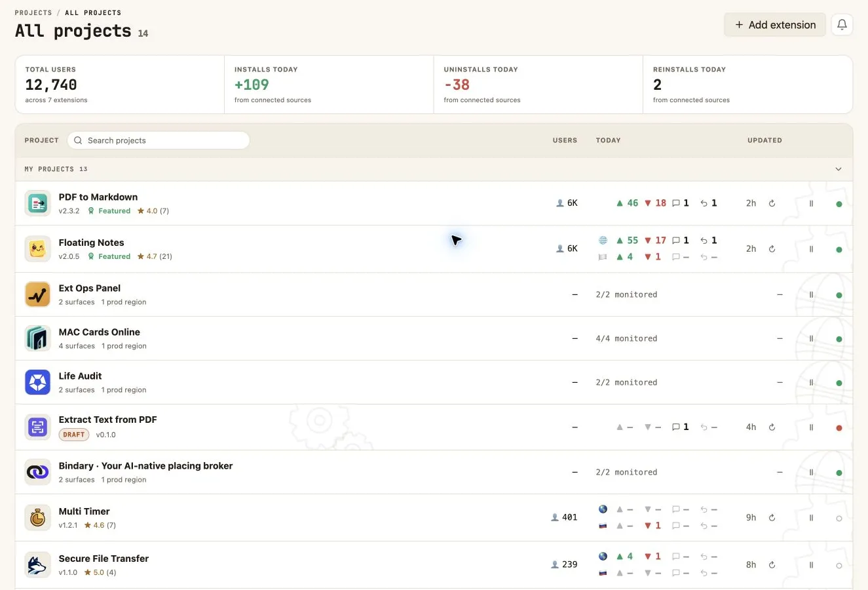The image size is (868, 590).
Task: Click the Multi Timer app icon
Action: 38,518
